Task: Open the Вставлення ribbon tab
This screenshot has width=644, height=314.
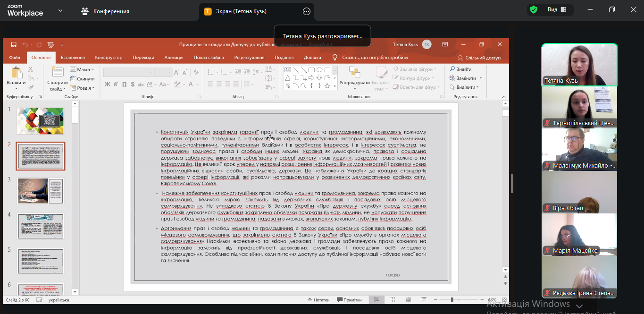Action: point(73,58)
